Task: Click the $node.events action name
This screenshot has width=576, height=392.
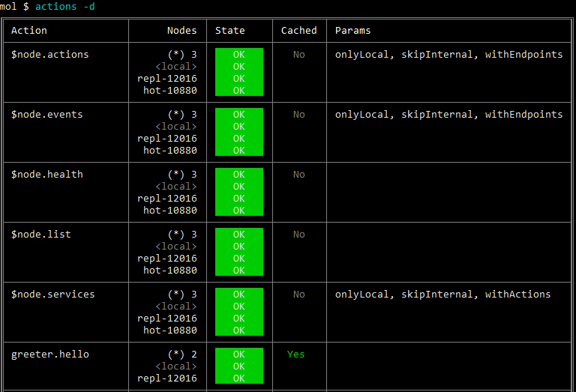Action: pos(46,115)
